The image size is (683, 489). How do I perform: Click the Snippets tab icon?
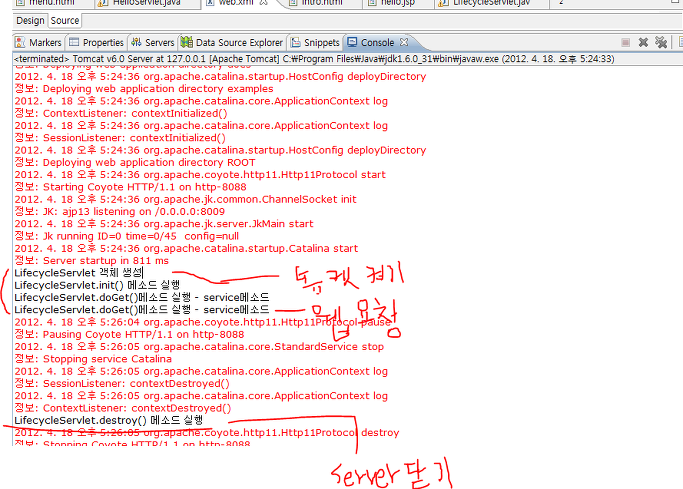296,42
